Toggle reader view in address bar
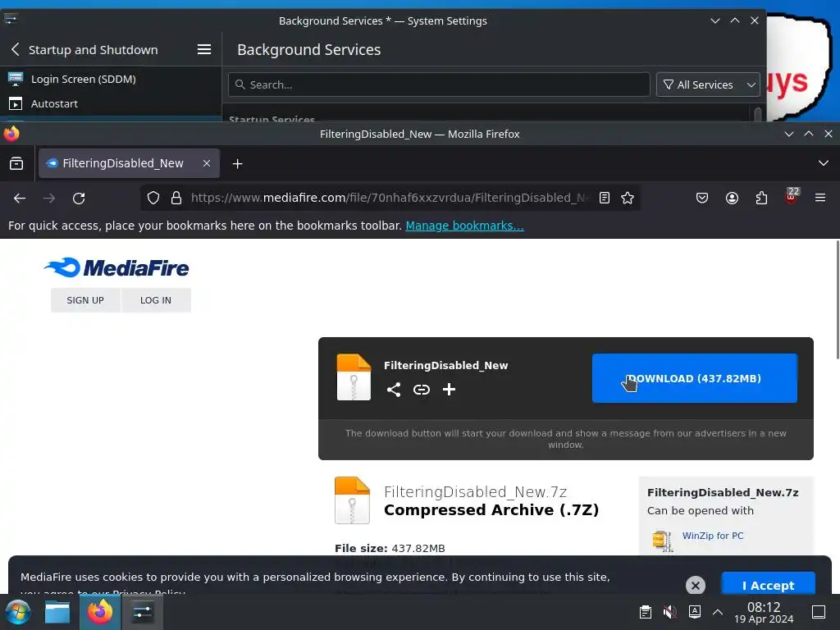 (x=605, y=199)
